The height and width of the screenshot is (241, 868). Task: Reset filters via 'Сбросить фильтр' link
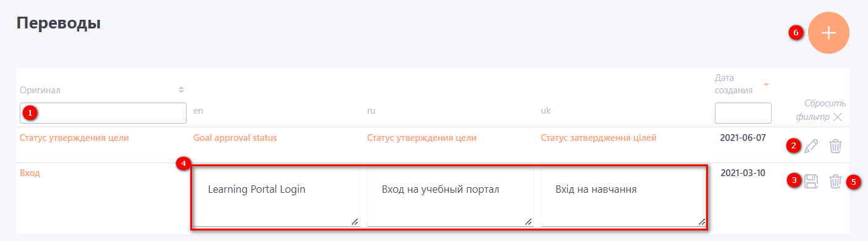point(820,110)
